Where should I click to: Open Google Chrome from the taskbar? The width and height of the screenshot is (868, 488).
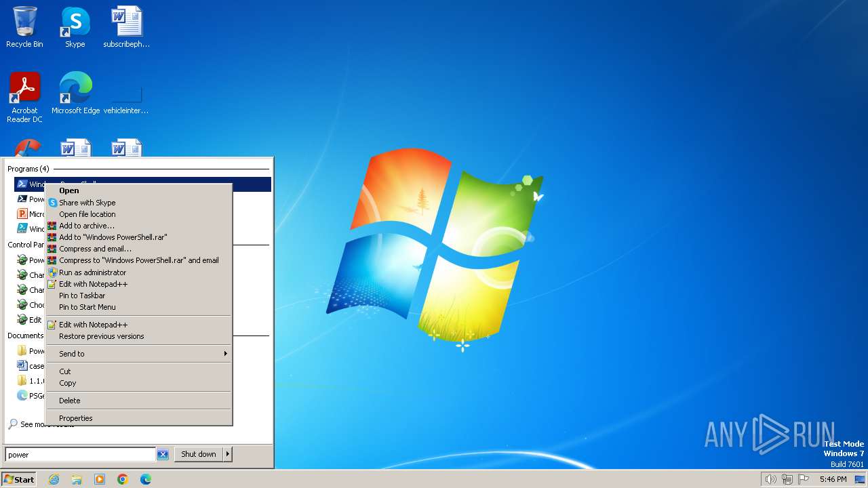point(123,479)
